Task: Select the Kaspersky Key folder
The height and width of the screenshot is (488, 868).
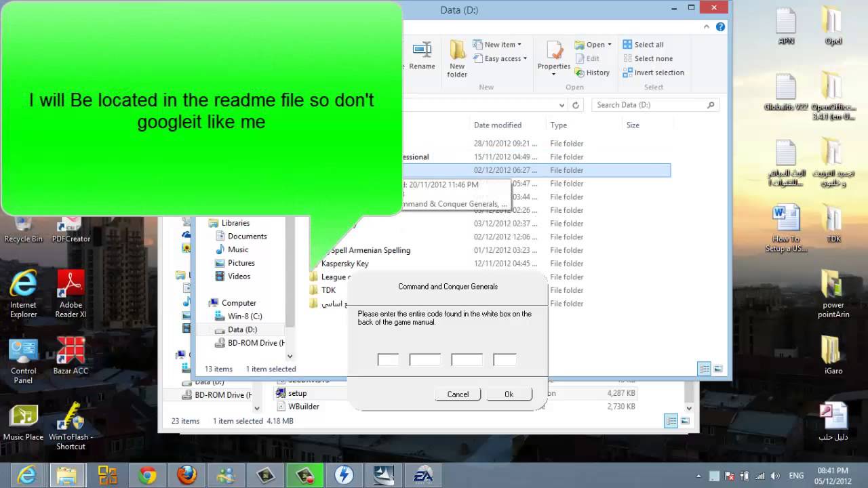Action: 345,264
